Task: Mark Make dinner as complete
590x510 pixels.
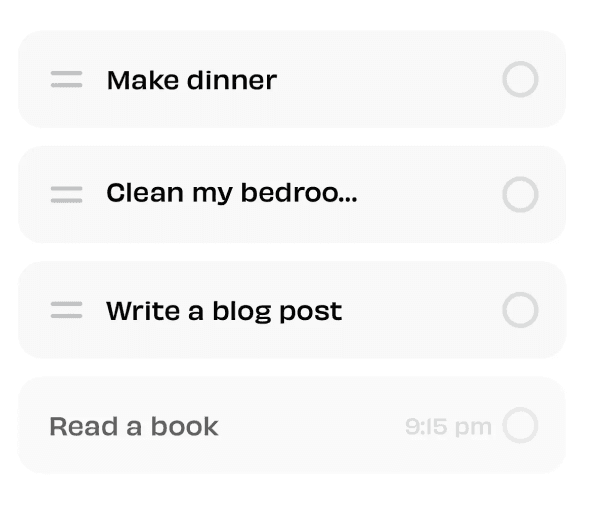Action: (520, 79)
